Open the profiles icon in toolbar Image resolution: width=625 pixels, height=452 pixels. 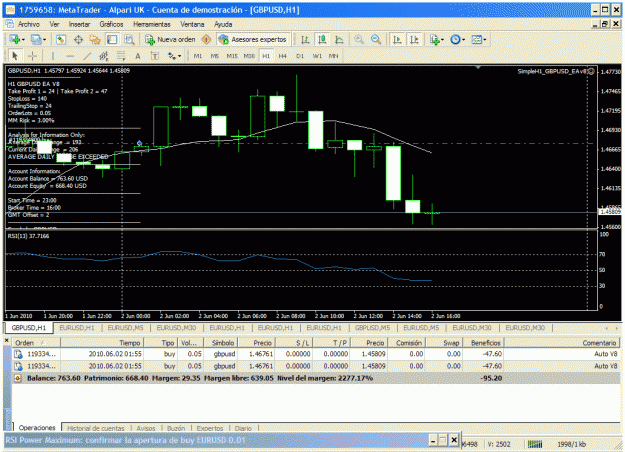coord(38,39)
